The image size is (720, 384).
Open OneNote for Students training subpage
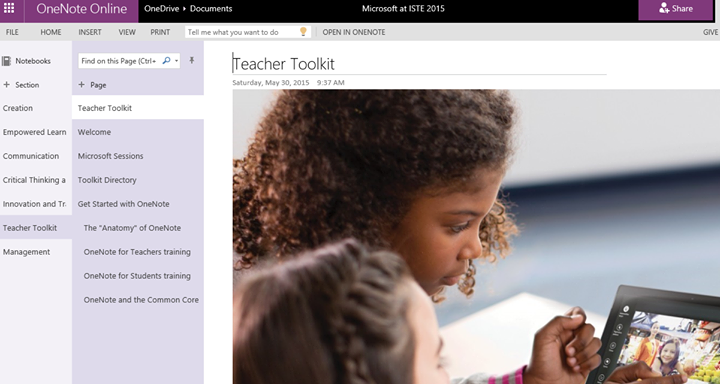(x=138, y=276)
